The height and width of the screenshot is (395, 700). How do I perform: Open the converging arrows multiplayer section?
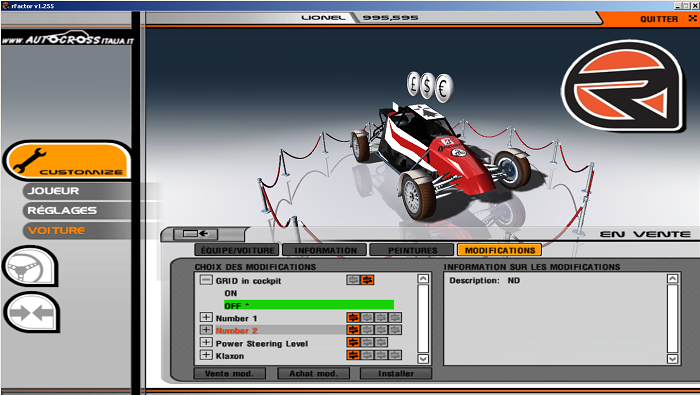pos(31,312)
